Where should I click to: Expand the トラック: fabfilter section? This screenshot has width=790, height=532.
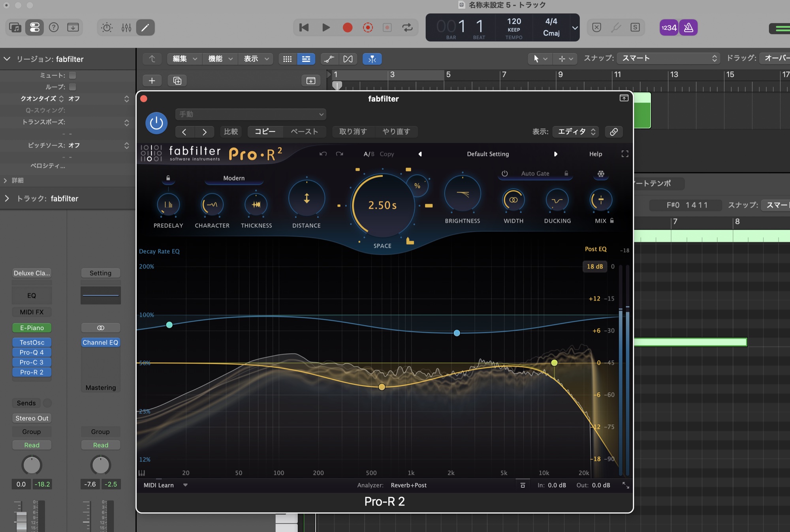tap(7, 199)
